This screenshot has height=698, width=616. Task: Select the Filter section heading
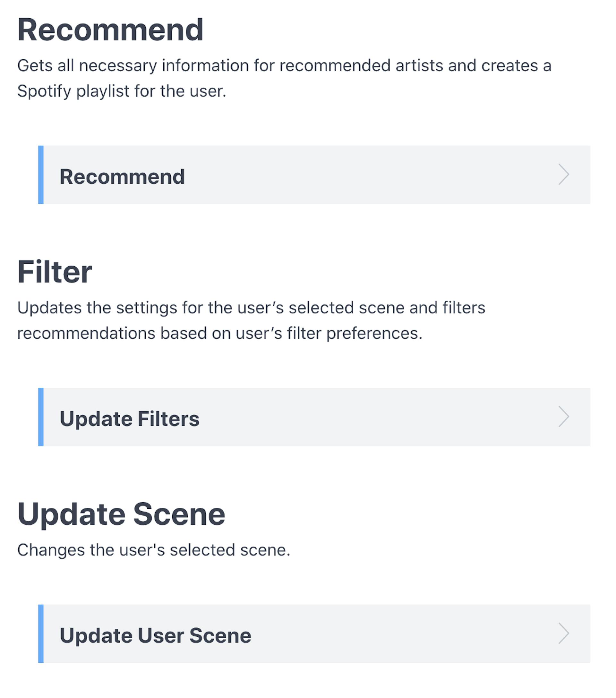click(55, 272)
